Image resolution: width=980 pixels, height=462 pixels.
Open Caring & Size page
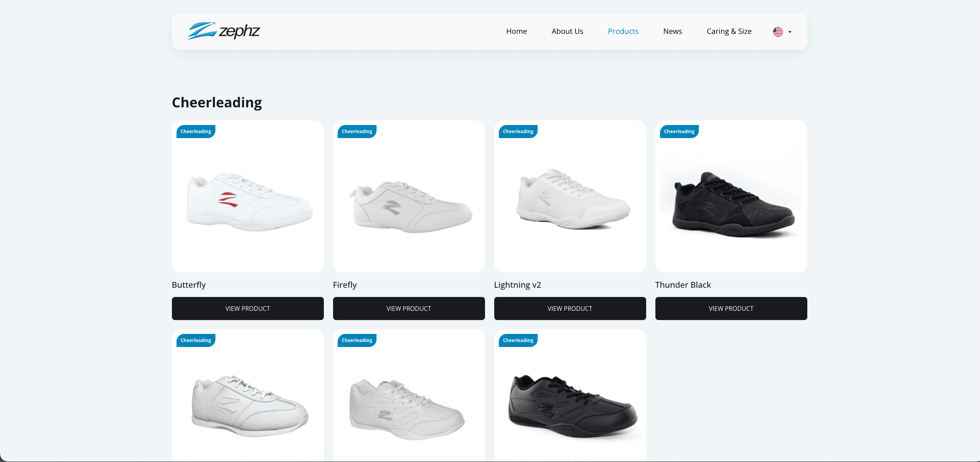point(729,31)
